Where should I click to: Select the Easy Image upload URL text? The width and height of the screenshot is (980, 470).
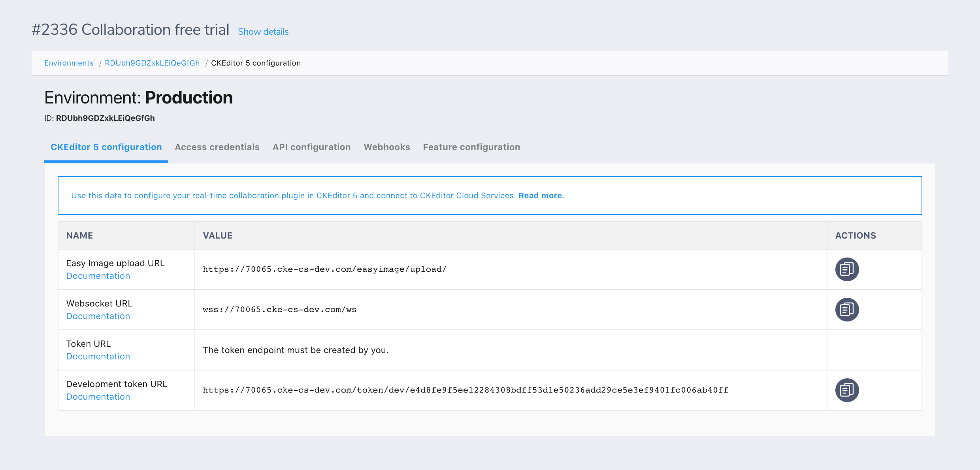[x=324, y=269]
